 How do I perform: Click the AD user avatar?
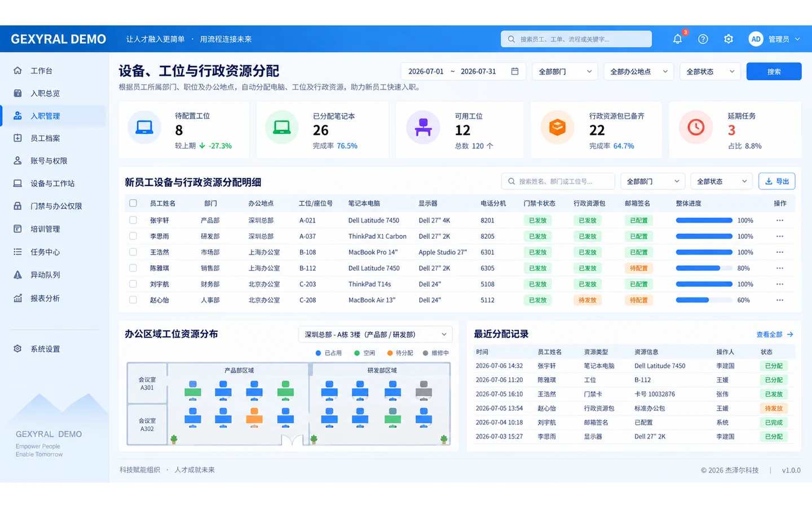(756, 39)
